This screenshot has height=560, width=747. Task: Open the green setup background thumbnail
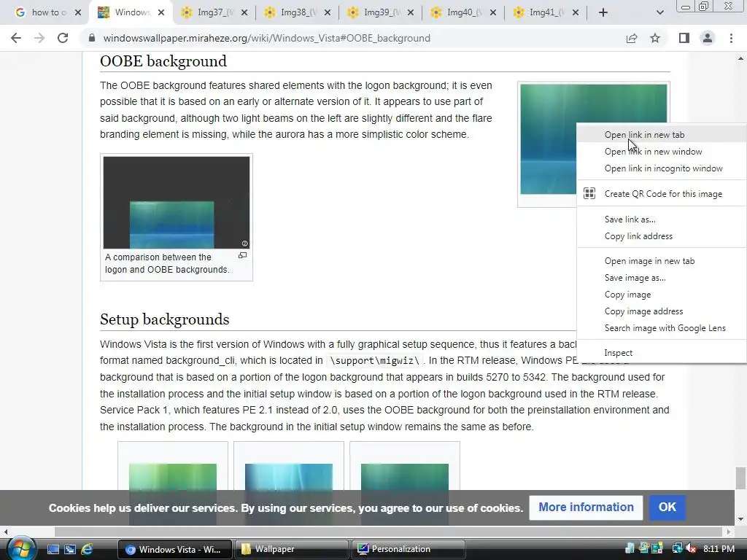[x=173, y=477]
